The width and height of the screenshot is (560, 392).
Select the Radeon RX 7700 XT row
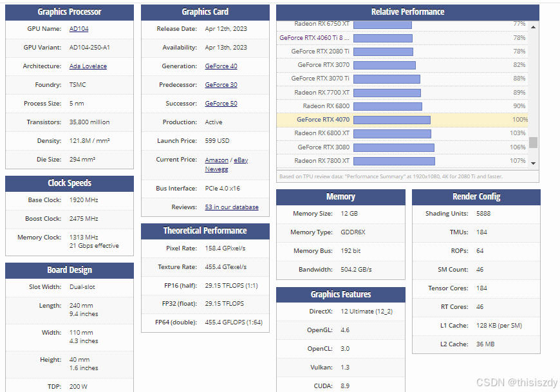[402, 93]
